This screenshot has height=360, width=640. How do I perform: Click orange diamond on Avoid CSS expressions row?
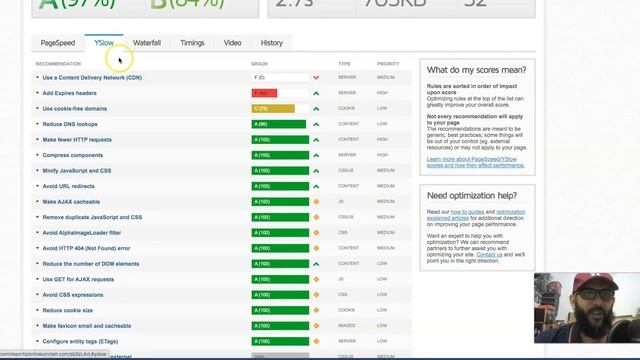(316, 295)
